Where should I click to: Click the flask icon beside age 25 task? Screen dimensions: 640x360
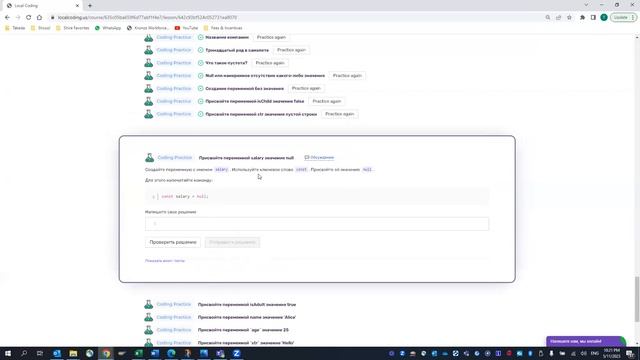click(149, 330)
